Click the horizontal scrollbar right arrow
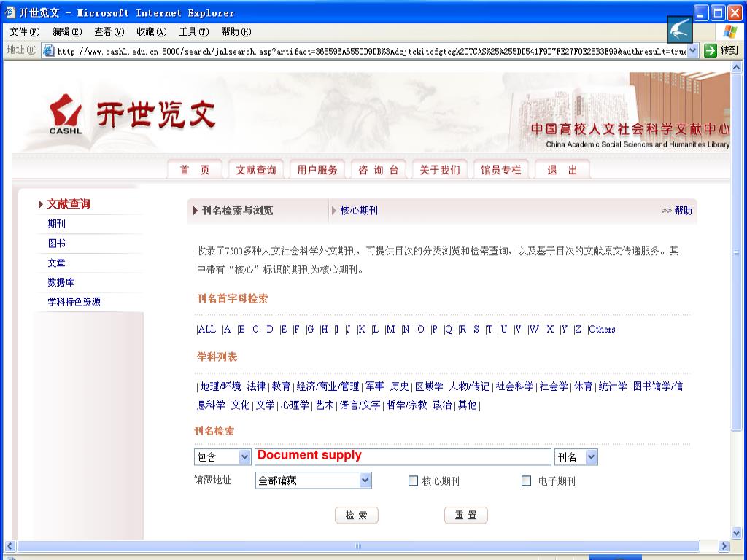This screenshot has height=560, width=747. [724, 546]
